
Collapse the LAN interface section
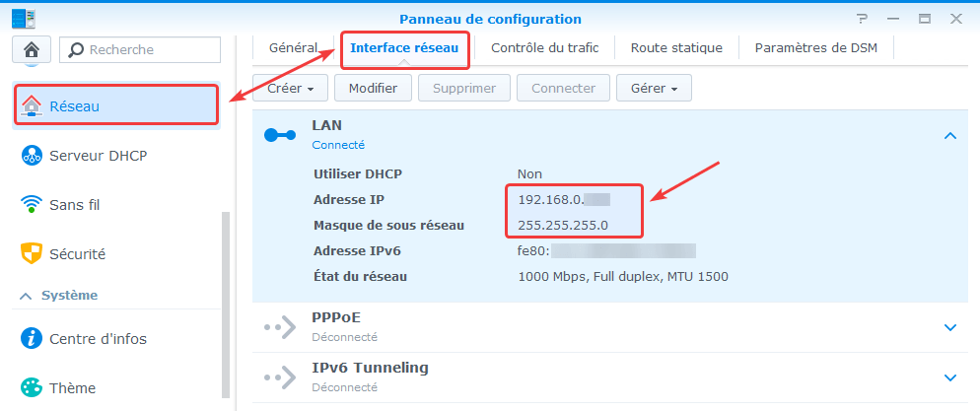click(x=949, y=136)
